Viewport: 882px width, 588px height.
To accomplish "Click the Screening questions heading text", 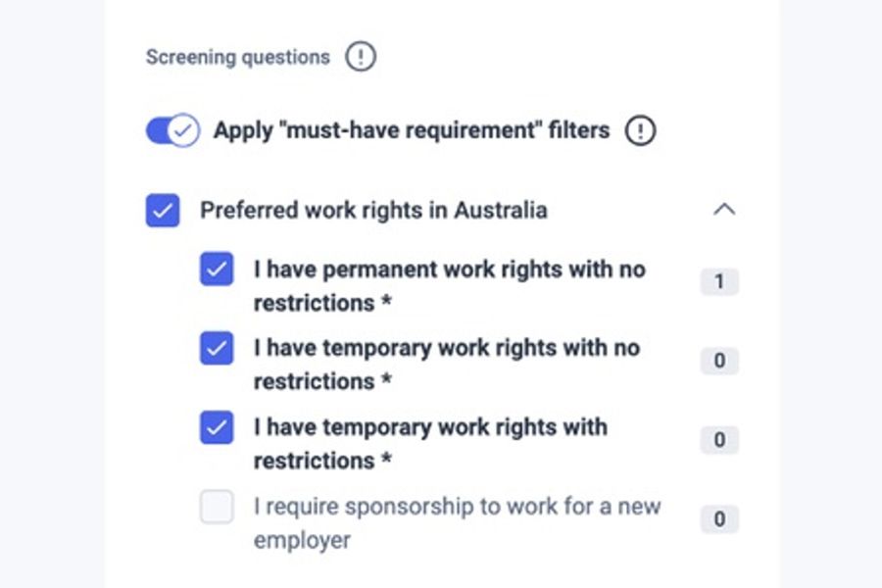I will pyautogui.click(x=238, y=57).
